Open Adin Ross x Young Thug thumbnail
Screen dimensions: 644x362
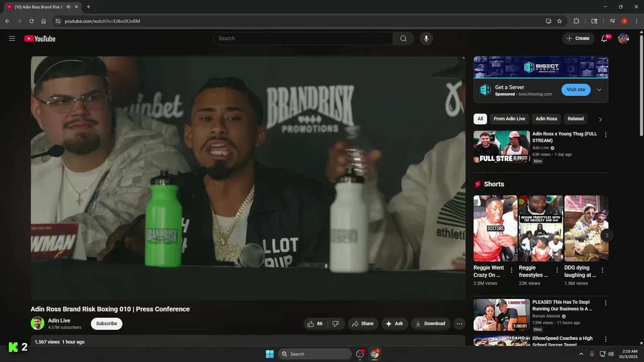click(502, 147)
